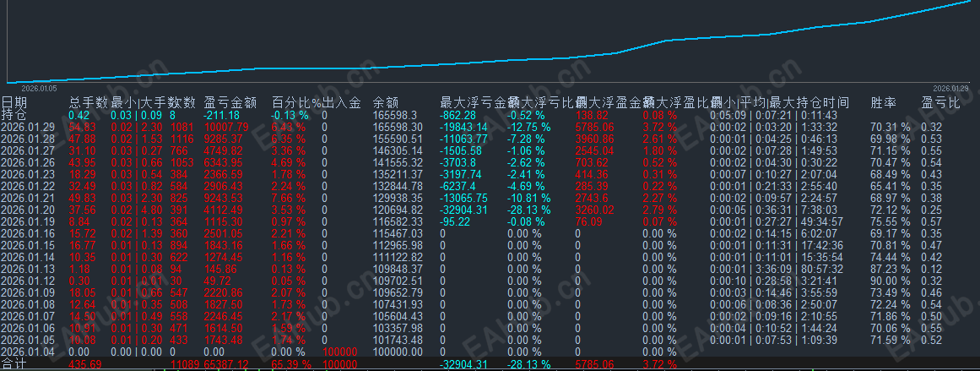Click the total percentage 65.39 %

pyautogui.click(x=293, y=364)
